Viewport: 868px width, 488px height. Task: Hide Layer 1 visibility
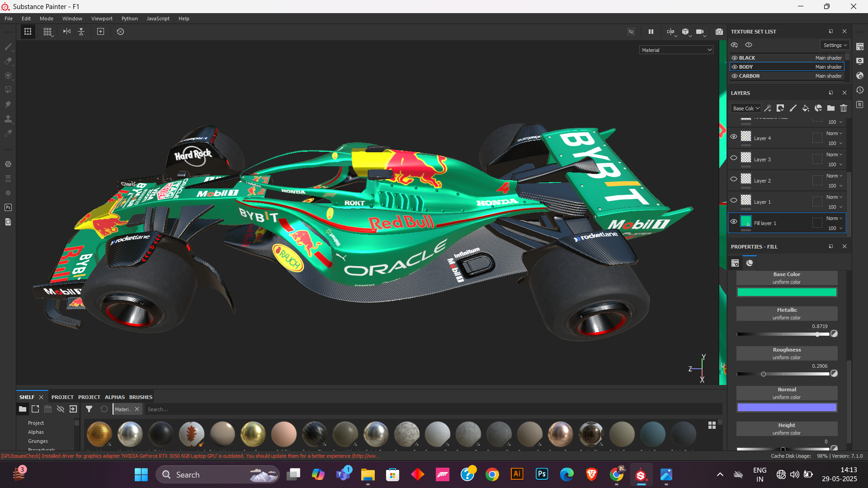pyautogui.click(x=734, y=200)
